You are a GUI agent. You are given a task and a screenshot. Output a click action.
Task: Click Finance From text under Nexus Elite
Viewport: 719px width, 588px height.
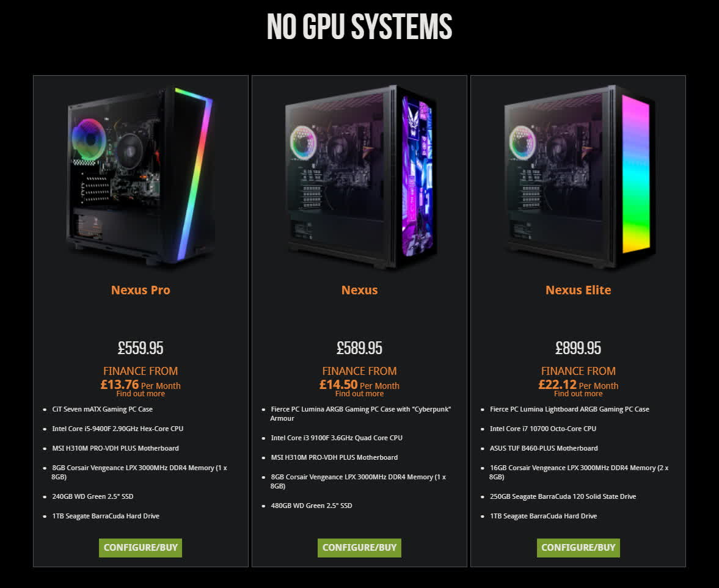pos(578,371)
